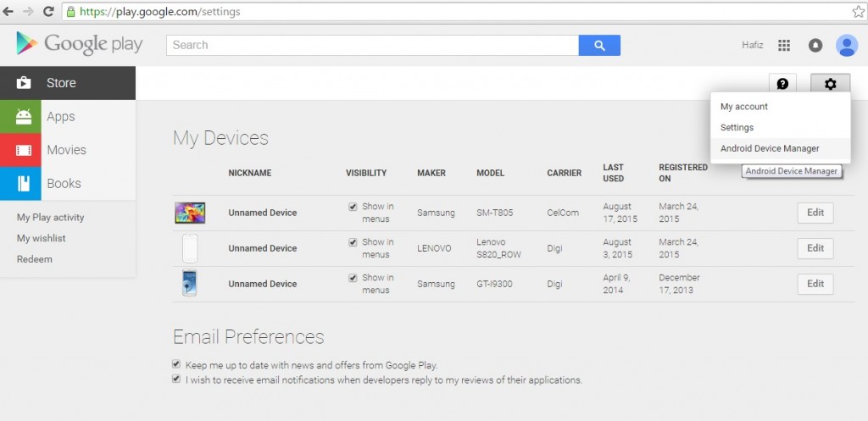Image resolution: width=868 pixels, height=421 pixels.
Task: Toggle Show in menus for Lenovo S820_ROW
Action: pyautogui.click(x=353, y=242)
